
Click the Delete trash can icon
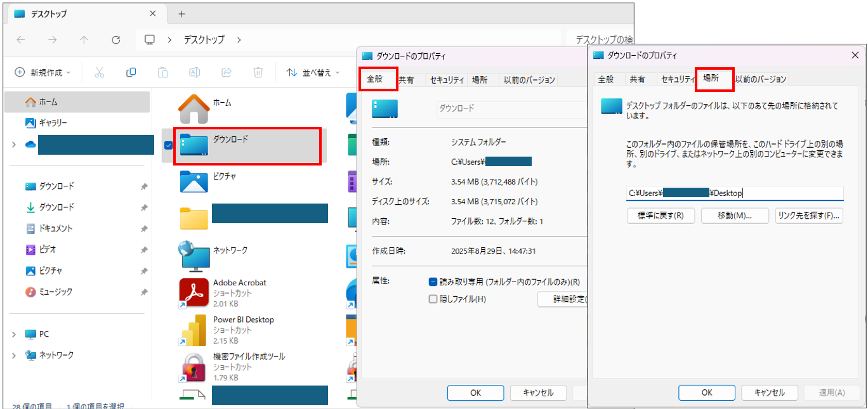coord(258,72)
